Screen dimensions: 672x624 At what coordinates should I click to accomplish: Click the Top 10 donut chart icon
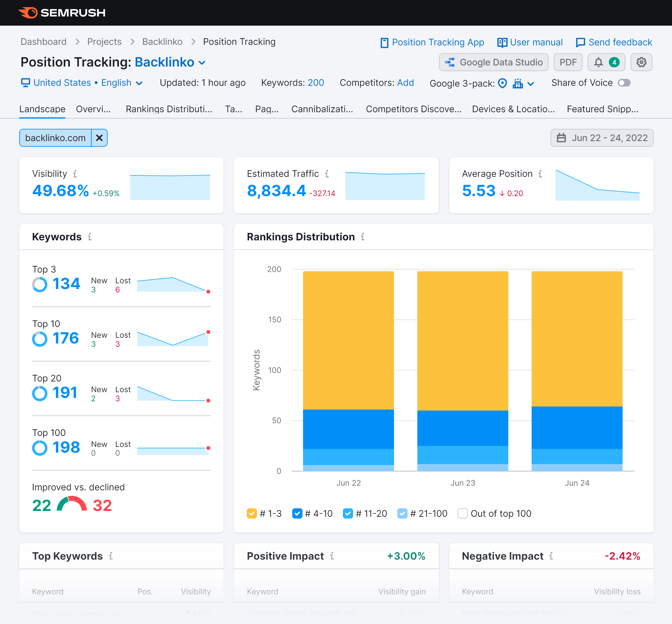(x=40, y=339)
